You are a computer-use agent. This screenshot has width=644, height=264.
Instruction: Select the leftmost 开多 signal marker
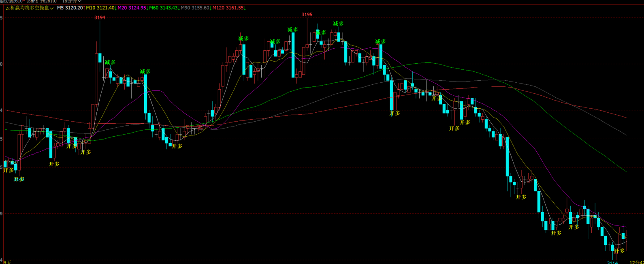point(9,170)
